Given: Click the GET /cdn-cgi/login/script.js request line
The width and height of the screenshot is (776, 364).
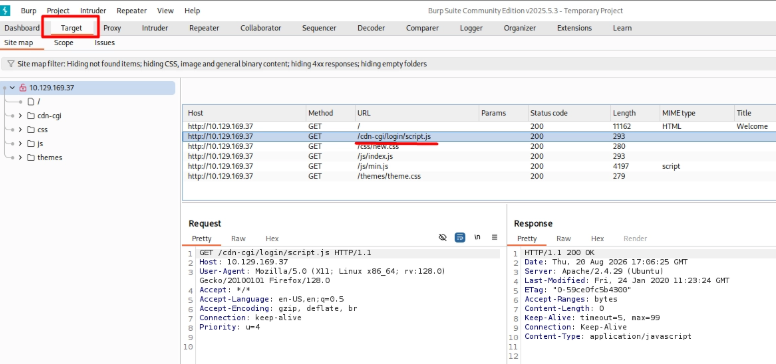Looking at the screenshot, I should (286, 253).
